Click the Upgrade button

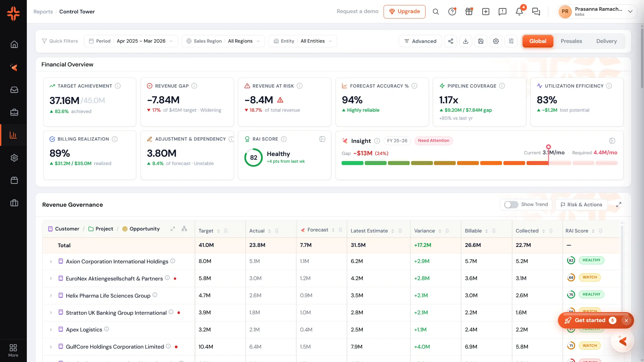tap(404, 12)
